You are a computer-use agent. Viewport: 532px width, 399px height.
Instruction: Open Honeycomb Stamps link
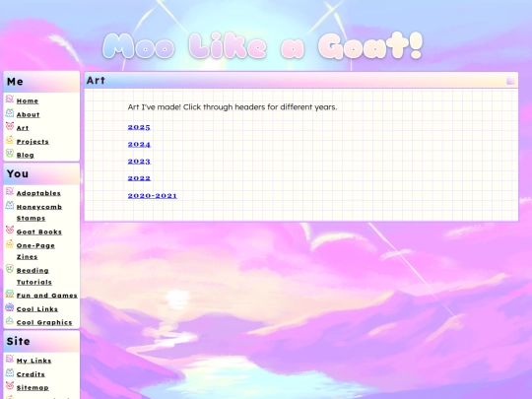tap(39, 213)
